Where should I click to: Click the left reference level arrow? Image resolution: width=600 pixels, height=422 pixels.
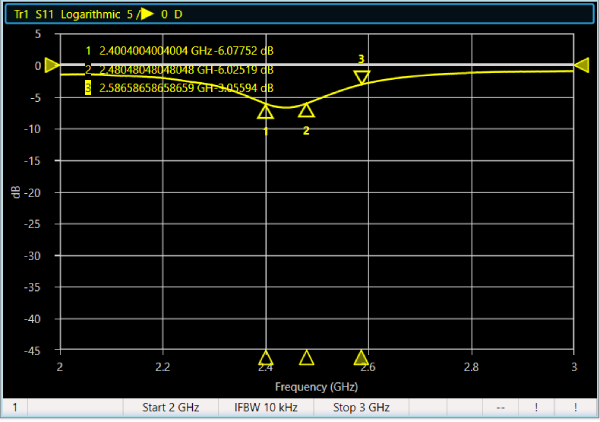(x=52, y=65)
